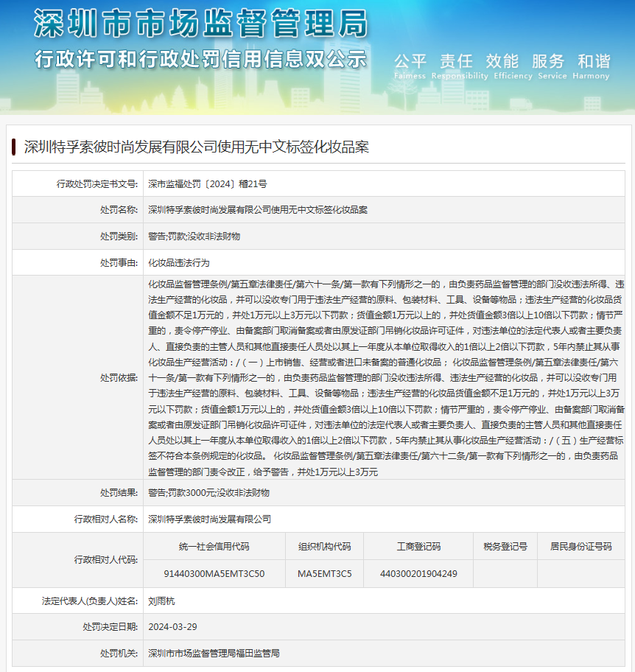Click the 处罚事由 label
This screenshot has width=635, height=672.
(x=119, y=263)
